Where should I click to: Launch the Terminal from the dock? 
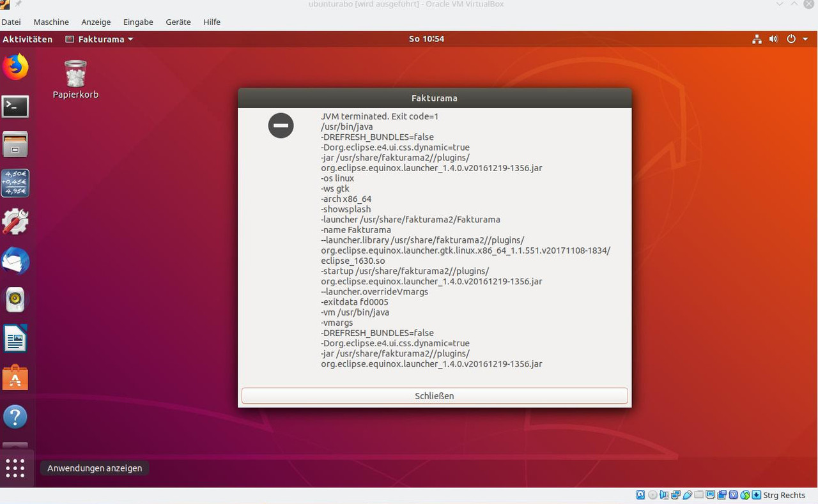[x=15, y=107]
